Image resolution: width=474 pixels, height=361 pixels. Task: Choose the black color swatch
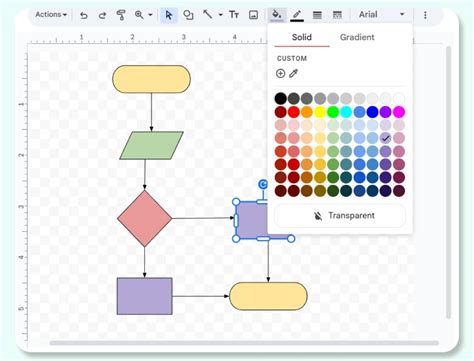281,98
